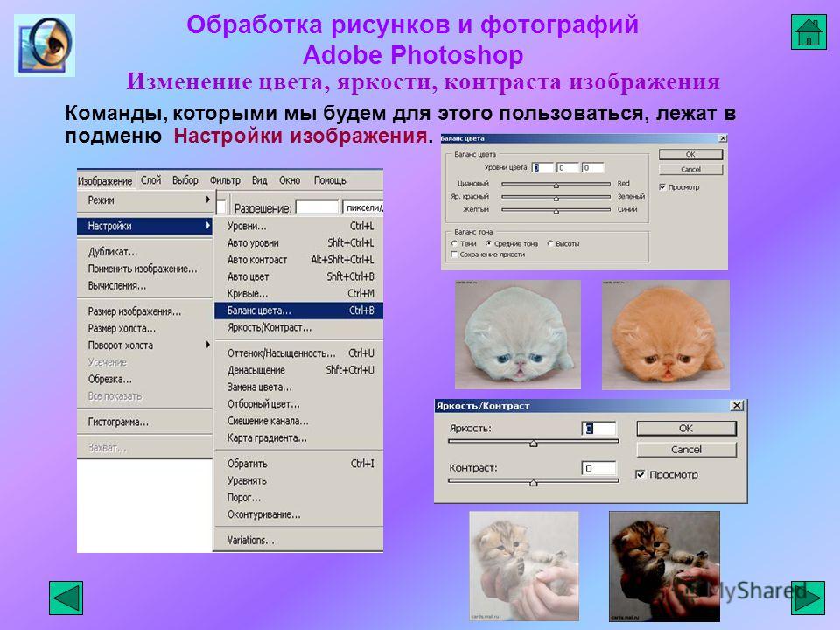Image resolution: width=840 pixels, height=630 pixels.
Task: Click the Контраст slider handle
Action: tap(534, 483)
